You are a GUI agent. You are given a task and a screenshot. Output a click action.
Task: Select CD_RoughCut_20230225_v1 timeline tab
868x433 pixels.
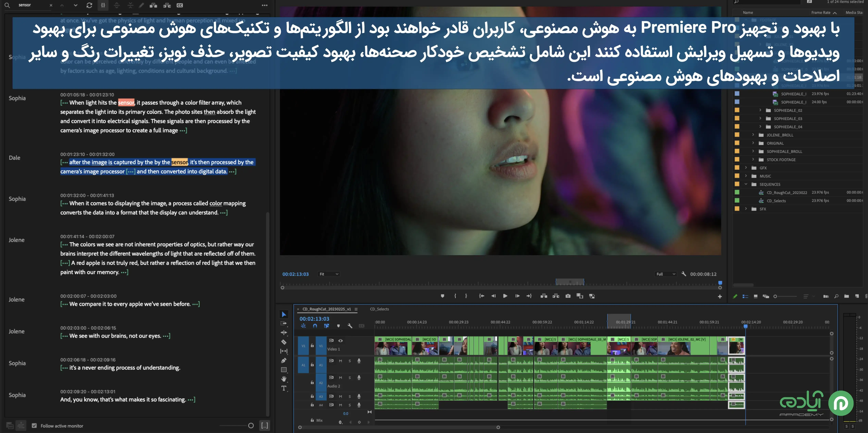pyautogui.click(x=326, y=309)
